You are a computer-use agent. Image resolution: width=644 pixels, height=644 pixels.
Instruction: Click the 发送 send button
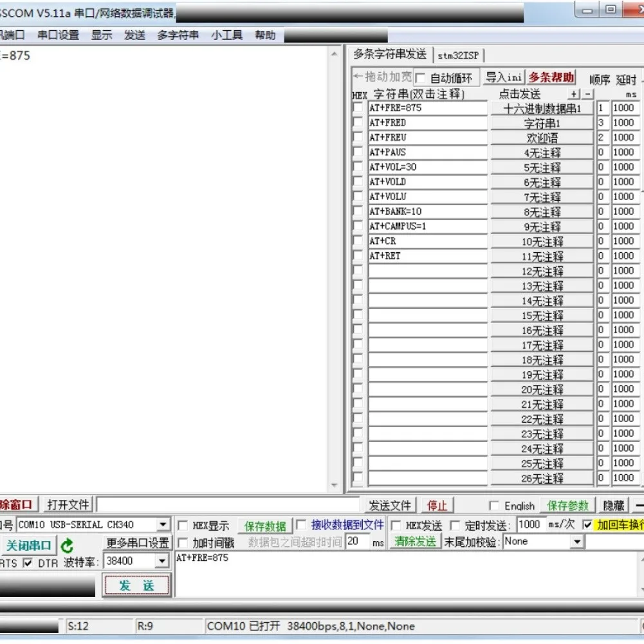[x=136, y=585]
